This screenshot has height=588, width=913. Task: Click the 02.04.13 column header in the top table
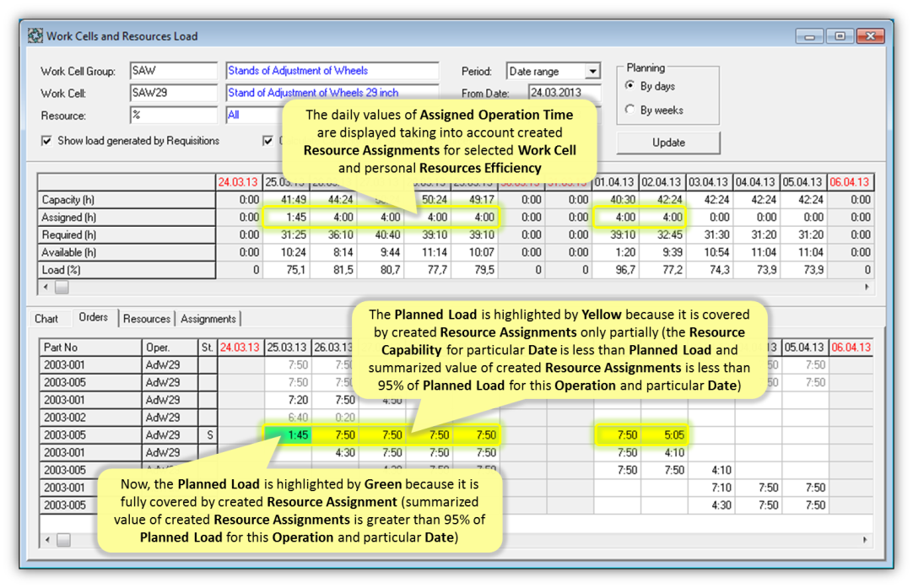[662, 182]
